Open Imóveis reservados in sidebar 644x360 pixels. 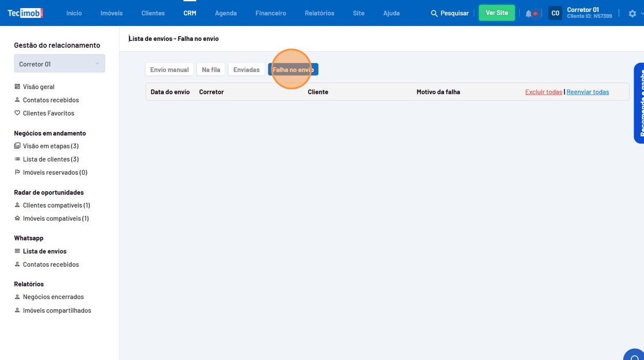pos(55,173)
